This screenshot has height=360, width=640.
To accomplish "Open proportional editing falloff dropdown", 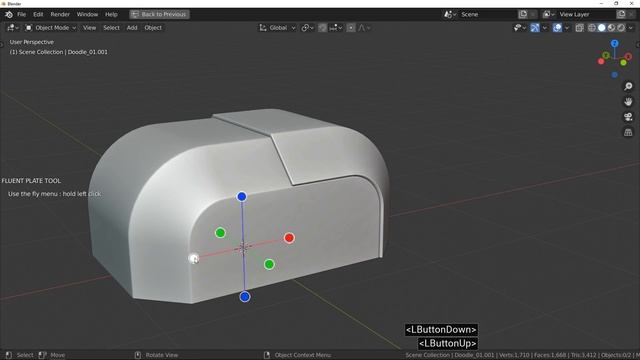I will 364,28.
